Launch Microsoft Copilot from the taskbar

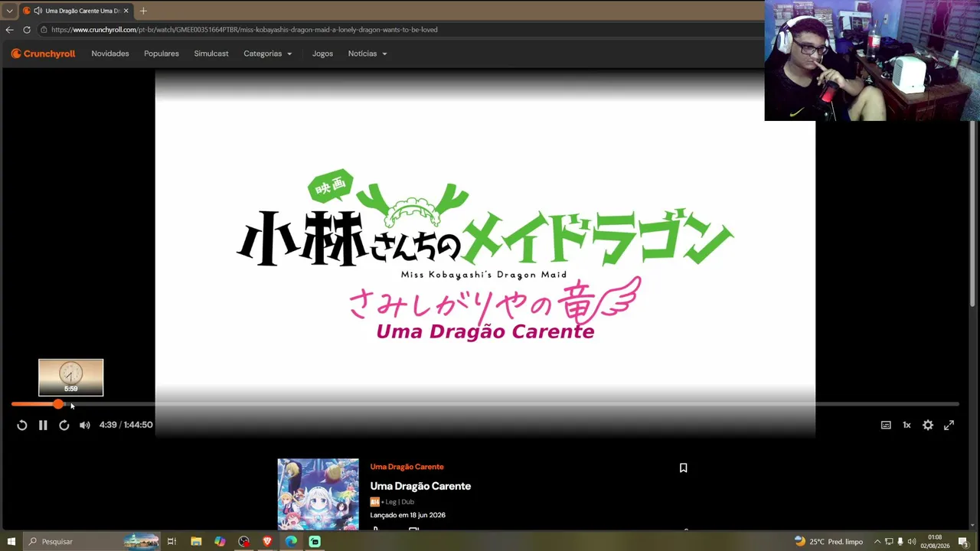pyautogui.click(x=220, y=541)
